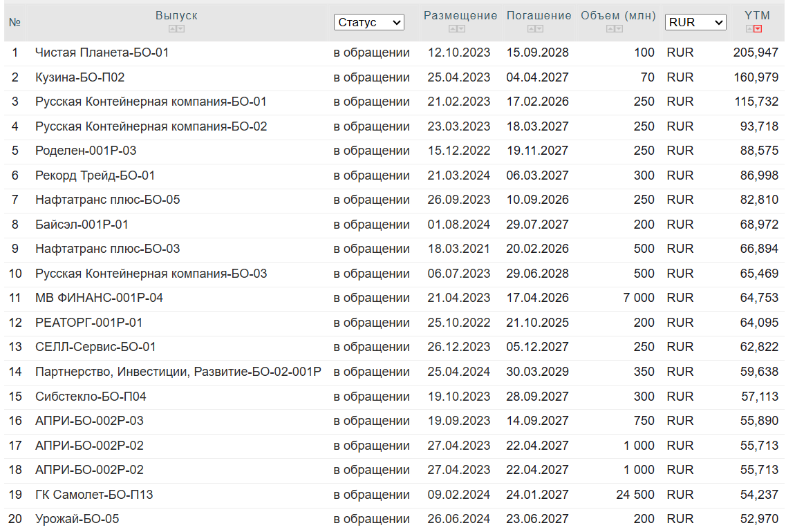
Task: Click YTM value 205,947
Action: click(756, 53)
